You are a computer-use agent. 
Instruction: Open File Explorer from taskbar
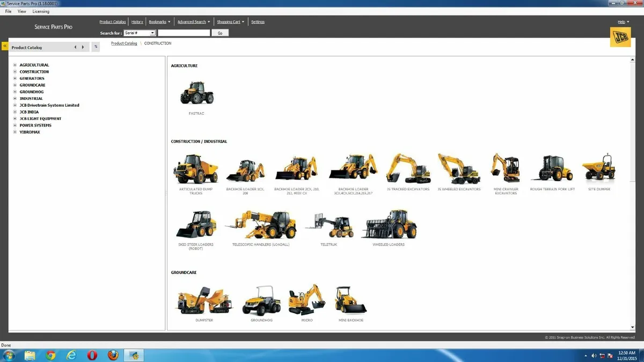pos(30,356)
